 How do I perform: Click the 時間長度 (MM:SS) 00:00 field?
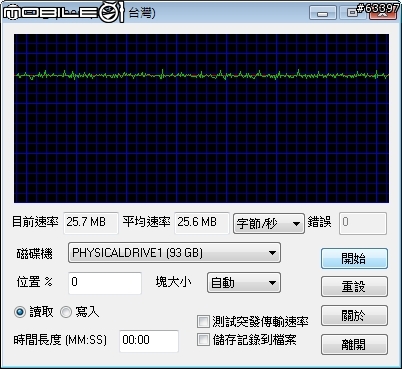149,341
